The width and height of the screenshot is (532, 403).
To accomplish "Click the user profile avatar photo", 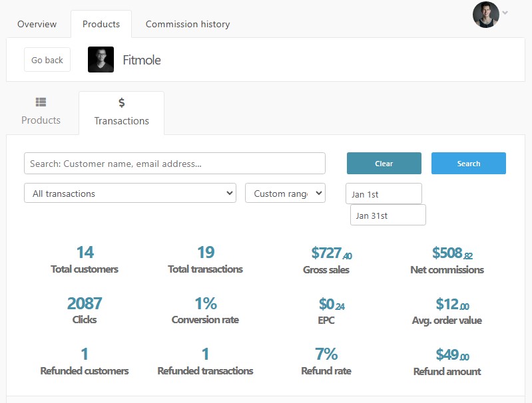I will point(485,15).
